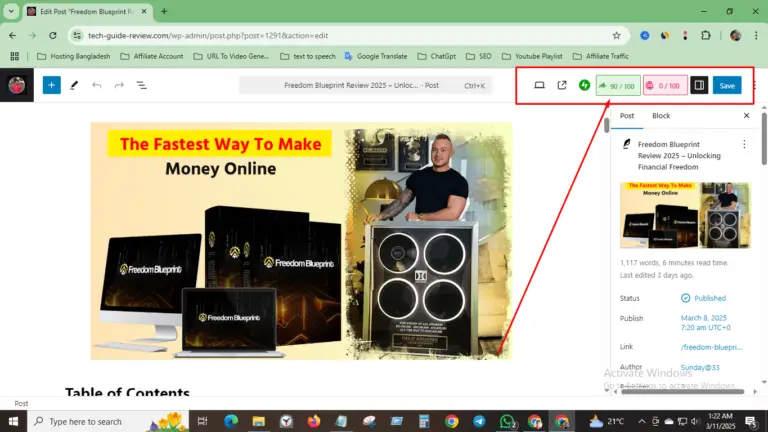Open site information icon in address bar
Image resolution: width=768 pixels, height=432 pixels.
77,35
